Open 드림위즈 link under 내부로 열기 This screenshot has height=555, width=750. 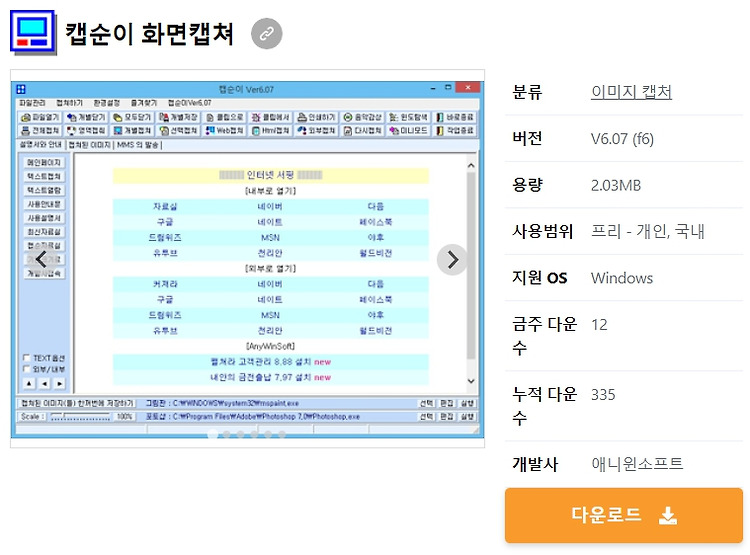click(165, 237)
